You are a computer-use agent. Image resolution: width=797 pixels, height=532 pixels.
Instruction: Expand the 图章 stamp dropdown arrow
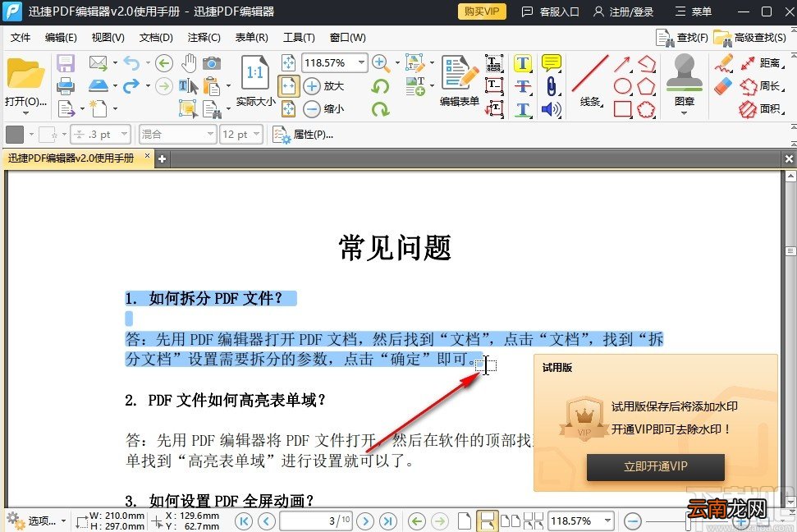(x=684, y=113)
